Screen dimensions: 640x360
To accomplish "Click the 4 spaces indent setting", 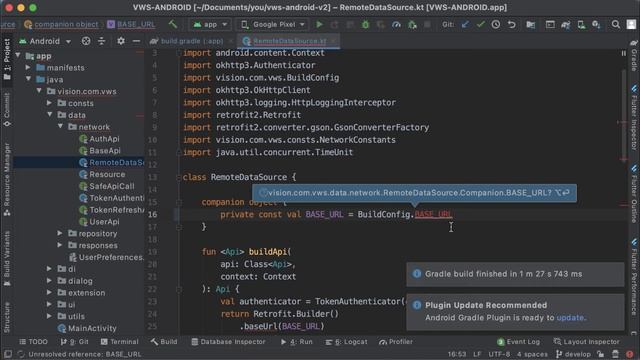I will (532, 354).
